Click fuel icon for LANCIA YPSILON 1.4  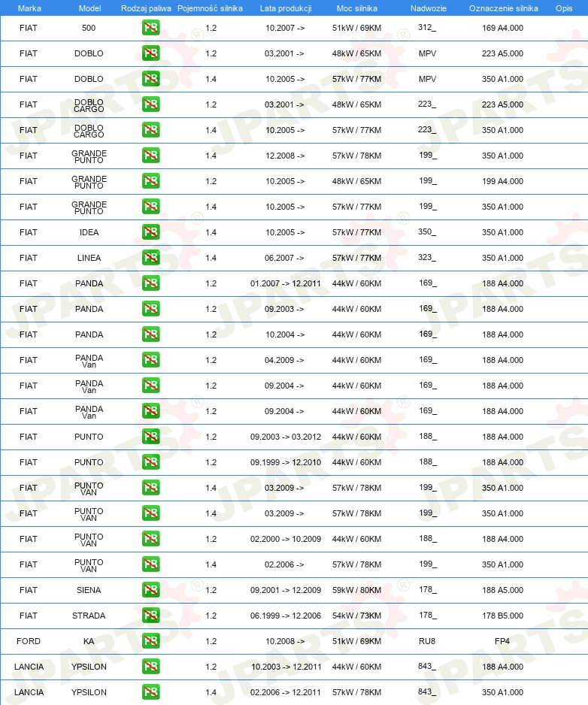[x=150, y=692]
